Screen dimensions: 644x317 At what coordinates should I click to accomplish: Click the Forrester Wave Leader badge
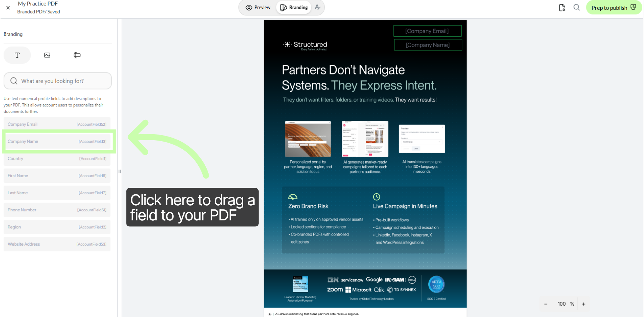pyautogui.click(x=301, y=284)
